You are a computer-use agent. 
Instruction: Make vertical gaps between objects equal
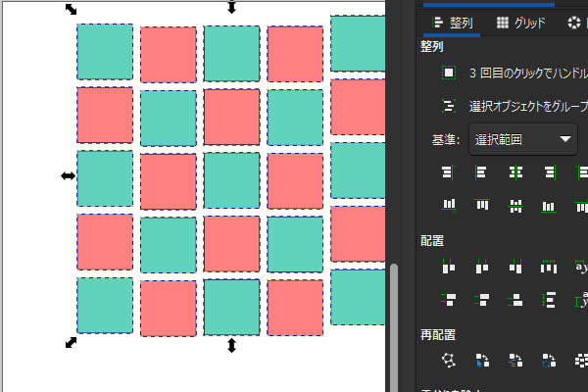pyautogui.click(x=549, y=300)
